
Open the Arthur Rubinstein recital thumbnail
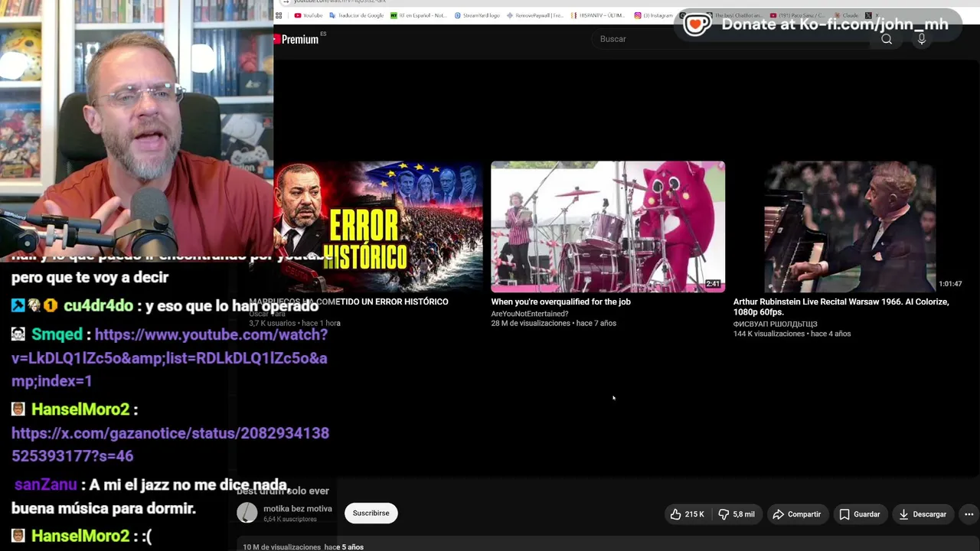coord(851,227)
